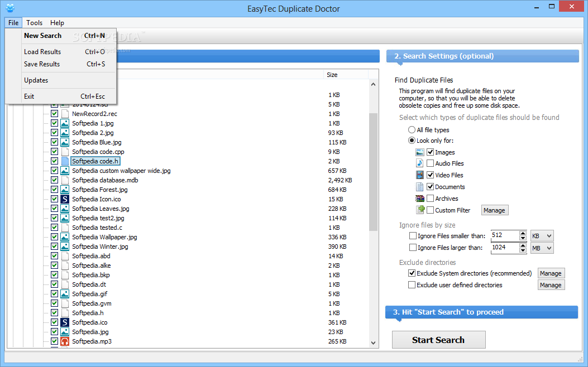
Task: Click the Softpedia Blue.jpg image icon
Action: point(65,142)
